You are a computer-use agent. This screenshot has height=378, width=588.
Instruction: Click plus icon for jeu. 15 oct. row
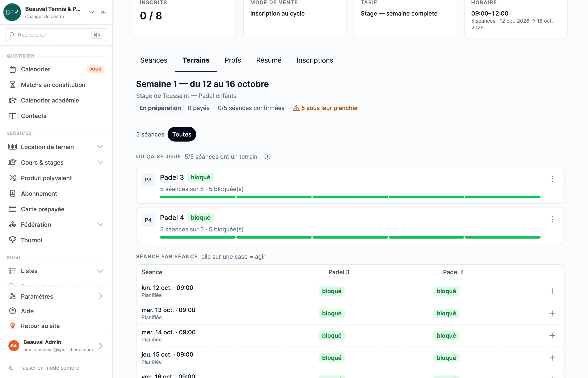pos(552,358)
